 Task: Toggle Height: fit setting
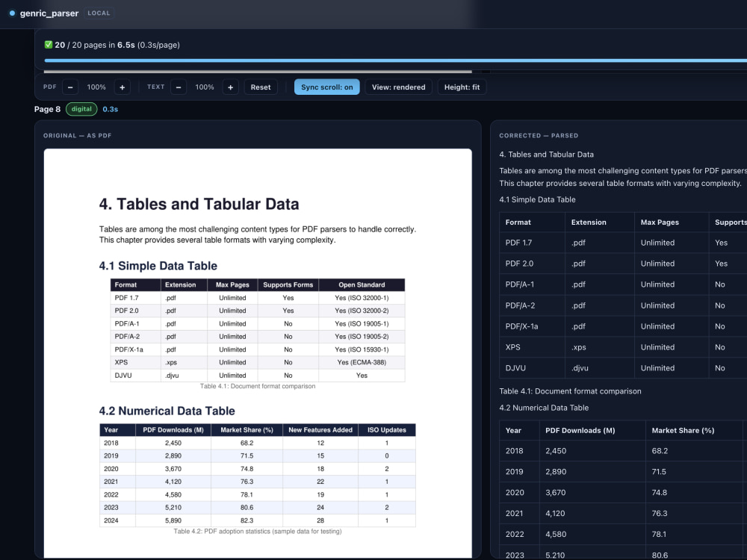click(x=462, y=87)
